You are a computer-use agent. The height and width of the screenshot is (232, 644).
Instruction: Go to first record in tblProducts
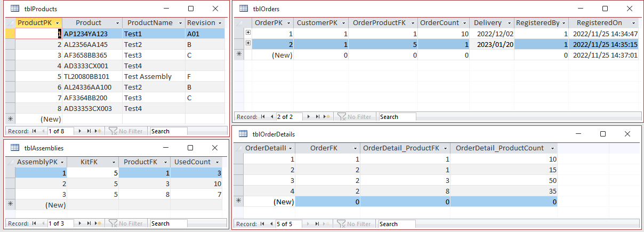pos(35,131)
